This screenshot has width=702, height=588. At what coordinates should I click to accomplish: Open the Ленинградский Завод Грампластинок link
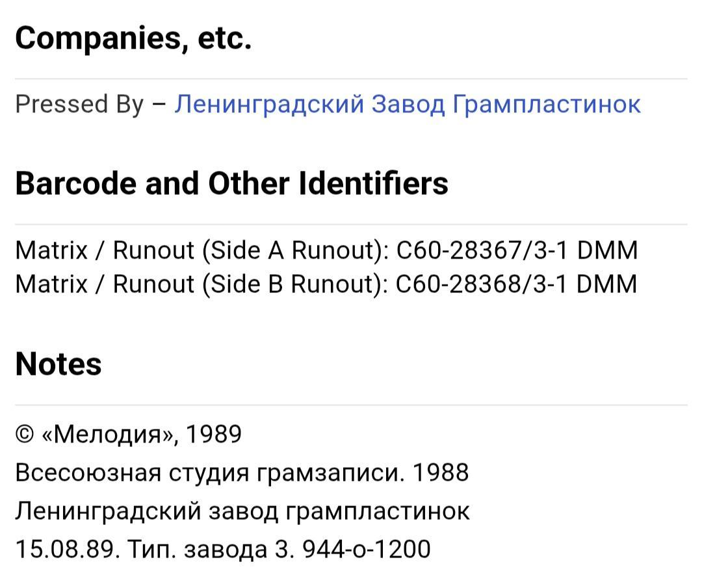(408, 104)
